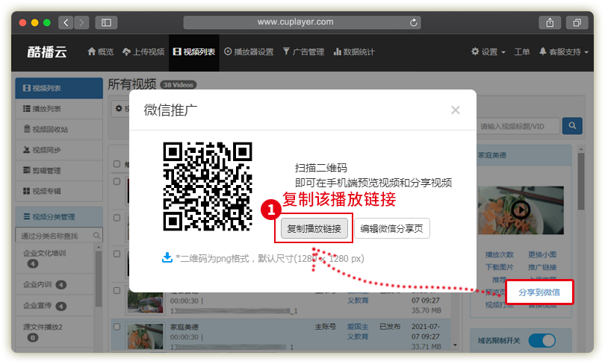Click the 爱国主义教育 category link in 家庭美德 row
This screenshot has width=605, height=364.
click(x=358, y=332)
